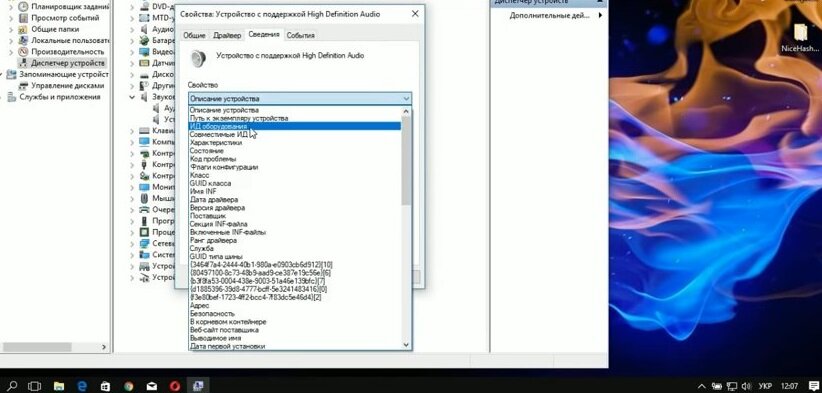Choose 'Безопасность' from the property list
This screenshot has height=393, width=822.
295,313
